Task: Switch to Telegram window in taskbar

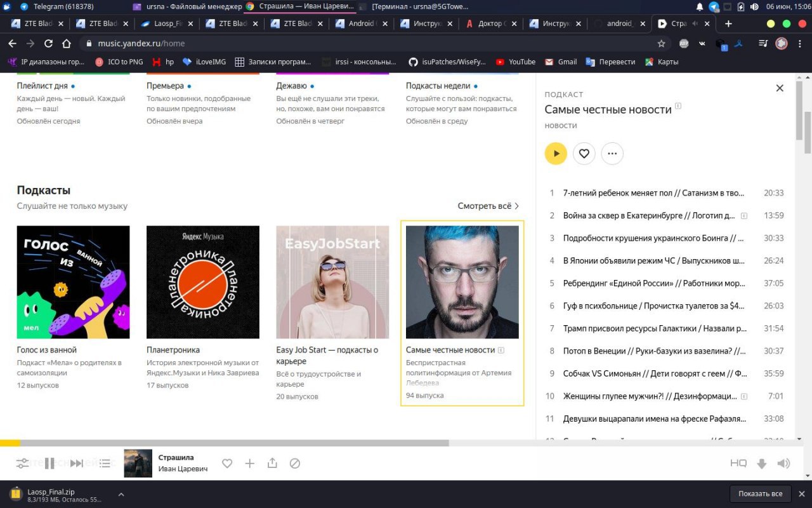Action: click(58, 6)
